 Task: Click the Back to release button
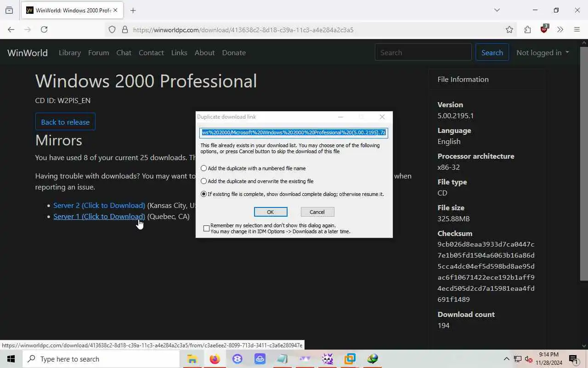[x=65, y=122]
